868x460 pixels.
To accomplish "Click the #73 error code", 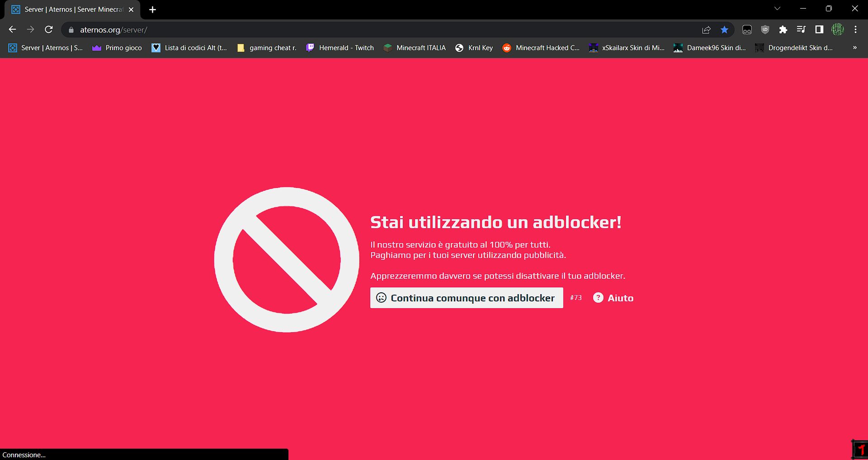I will [576, 298].
